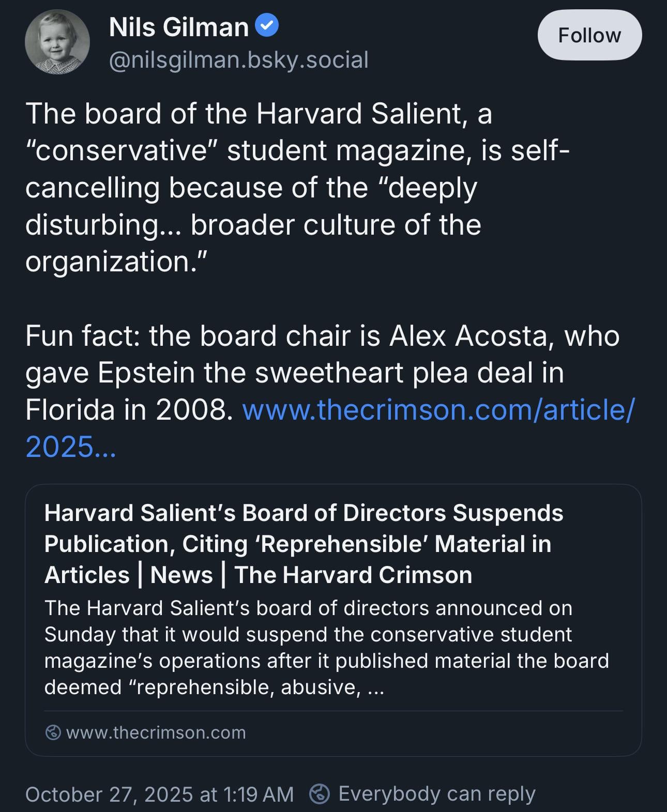
Task: Click the 'Everybody can reply' label
Action: pos(436,794)
